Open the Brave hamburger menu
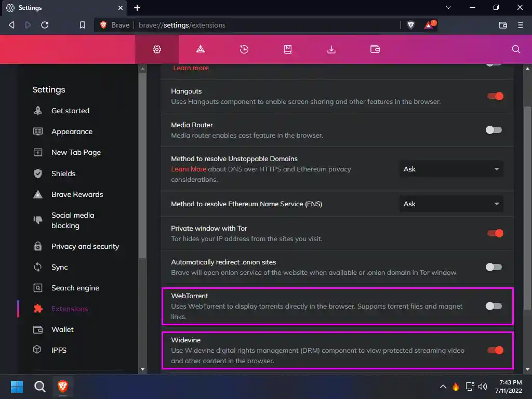 [x=520, y=25]
